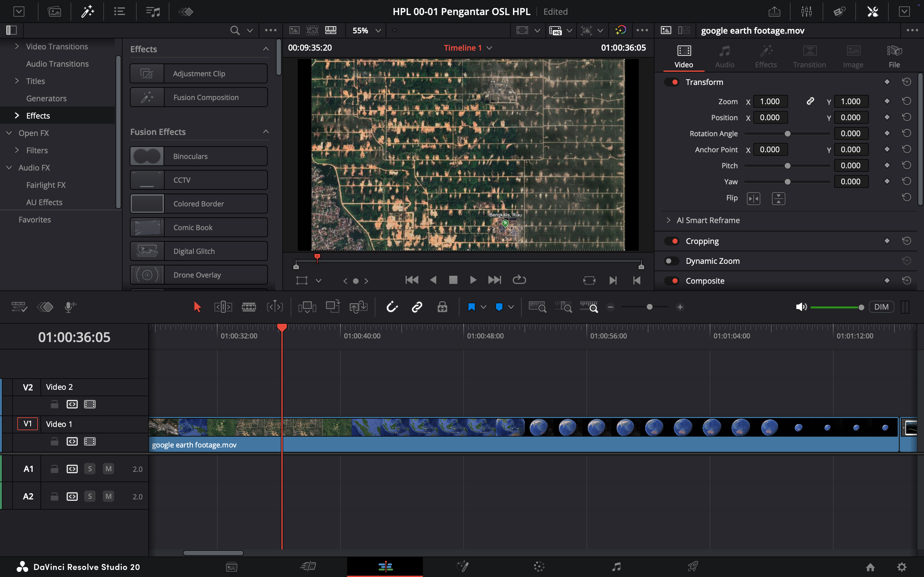Open the File inspector tab

click(x=894, y=56)
